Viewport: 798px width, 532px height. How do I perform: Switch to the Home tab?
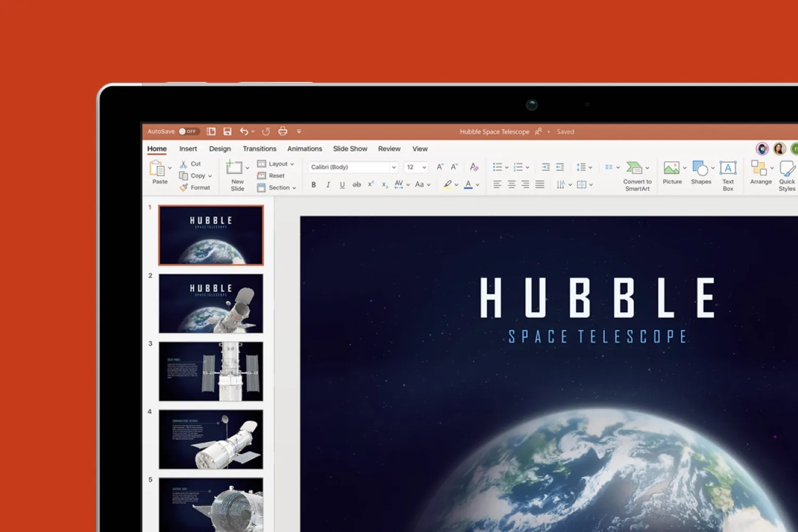pos(157,149)
